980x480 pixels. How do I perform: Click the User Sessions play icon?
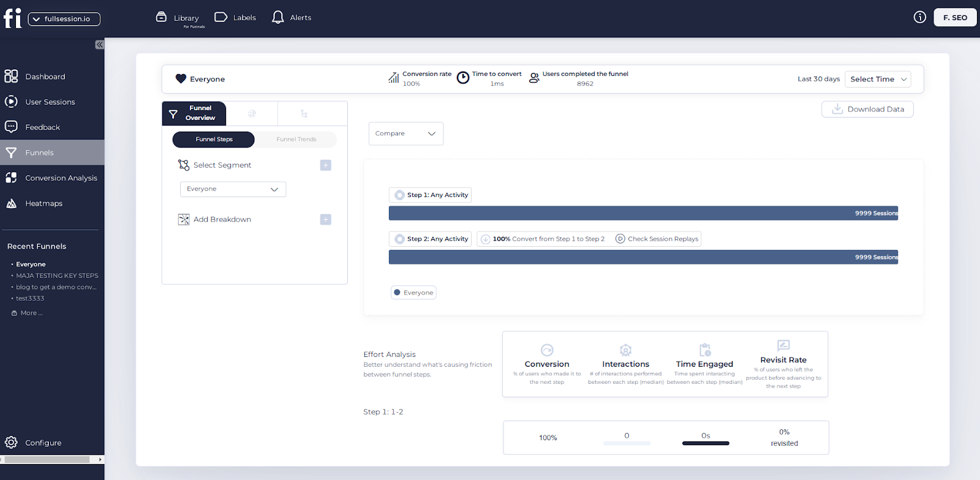(x=11, y=101)
